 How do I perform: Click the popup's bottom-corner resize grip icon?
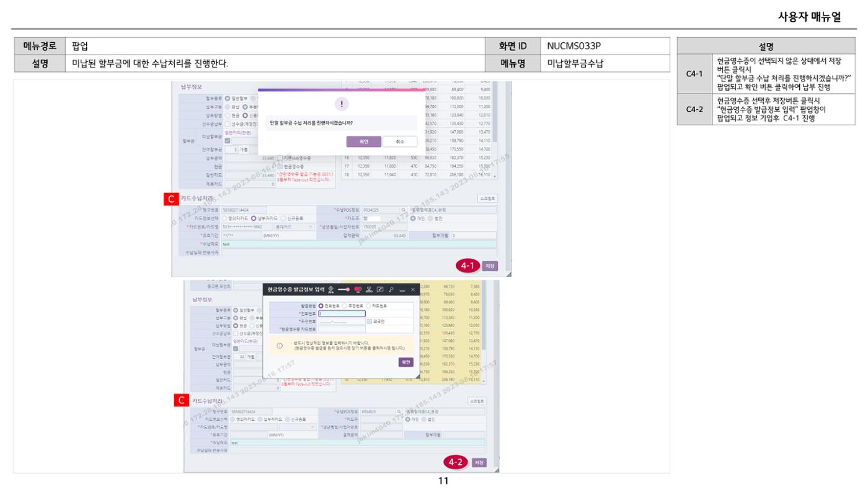tap(418, 377)
